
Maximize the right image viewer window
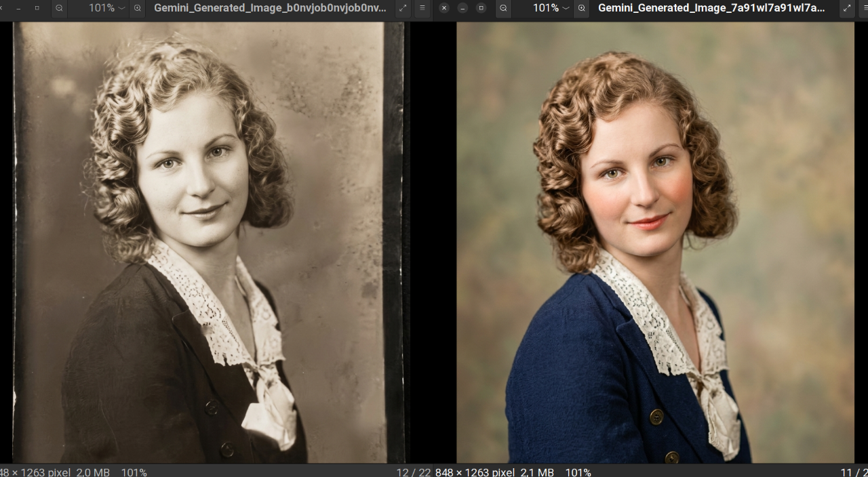point(481,8)
